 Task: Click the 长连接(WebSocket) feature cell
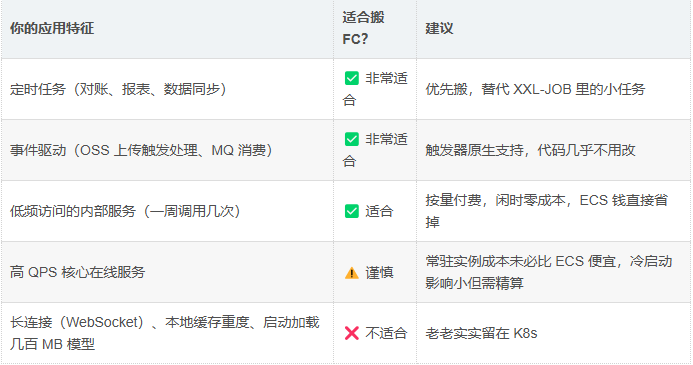coord(168,333)
